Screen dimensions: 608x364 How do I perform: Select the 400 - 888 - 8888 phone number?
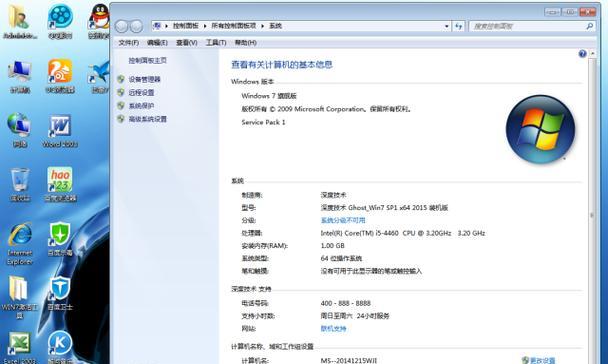(x=345, y=303)
